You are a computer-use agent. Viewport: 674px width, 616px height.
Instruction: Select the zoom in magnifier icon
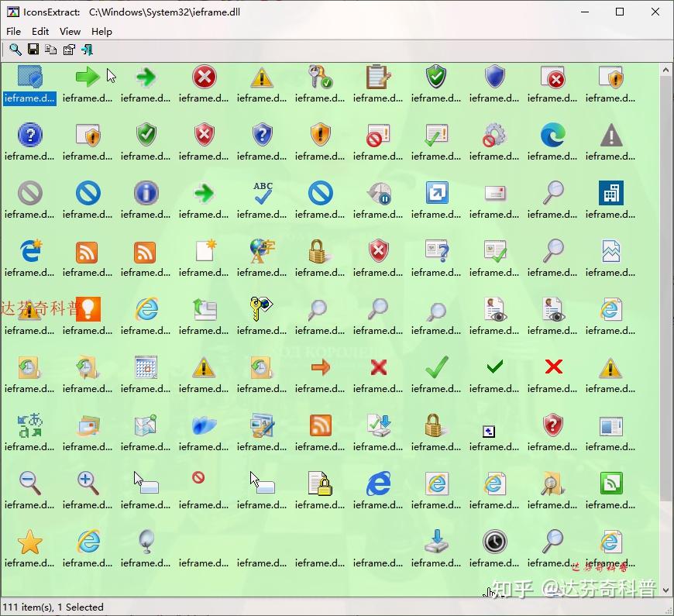click(x=88, y=484)
